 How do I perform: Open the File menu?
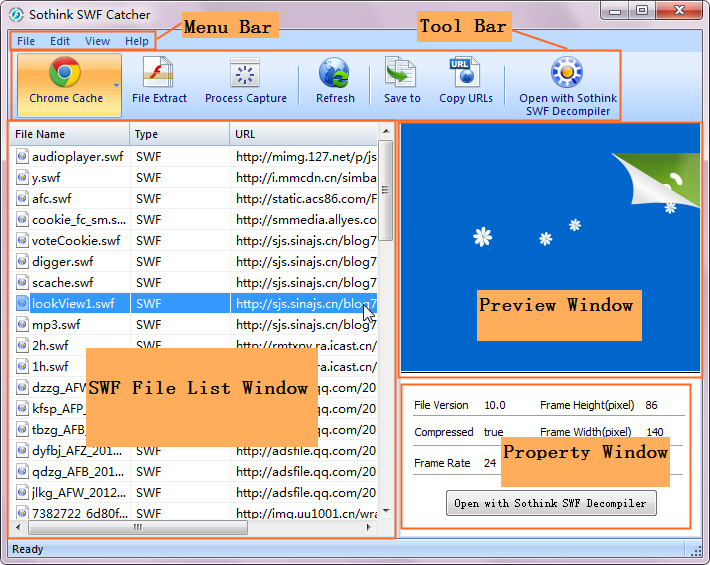pyautogui.click(x=26, y=41)
